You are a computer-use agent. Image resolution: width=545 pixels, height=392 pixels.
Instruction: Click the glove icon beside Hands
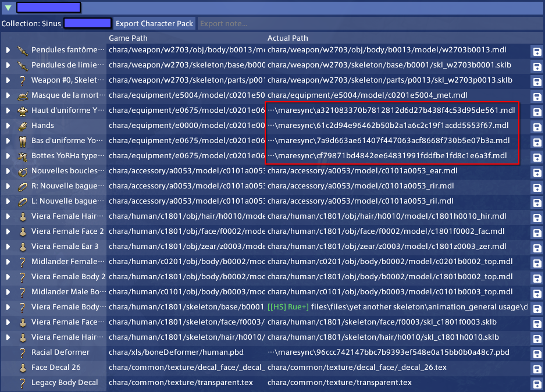pyautogui.click(x=23, y=126)
